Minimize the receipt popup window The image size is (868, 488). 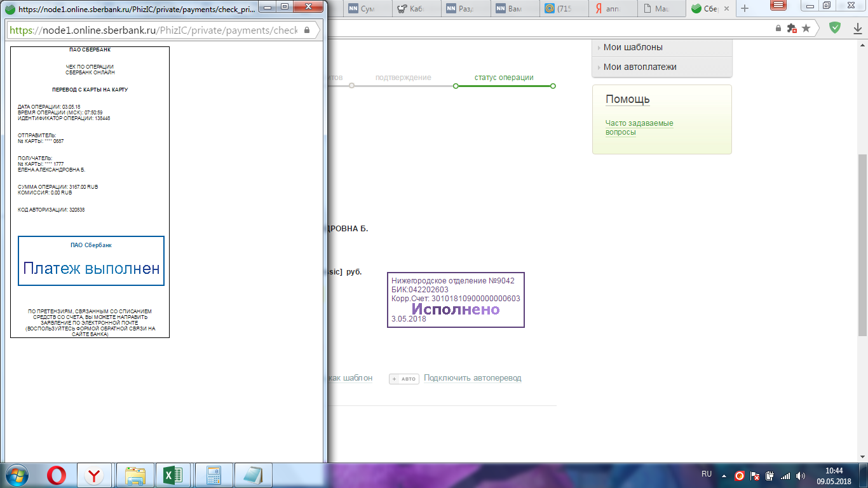(268, 6)
